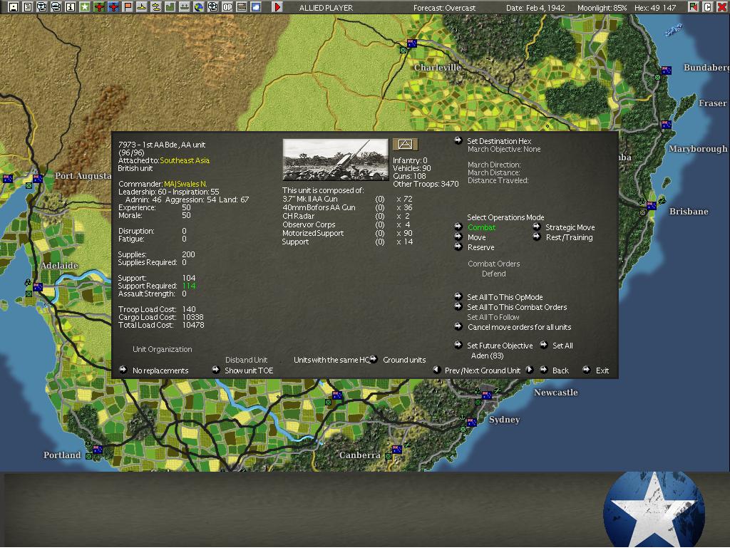Screen dimensions: 730x560
Task: Click the OP toolbar icon
Action: (227, 7)
